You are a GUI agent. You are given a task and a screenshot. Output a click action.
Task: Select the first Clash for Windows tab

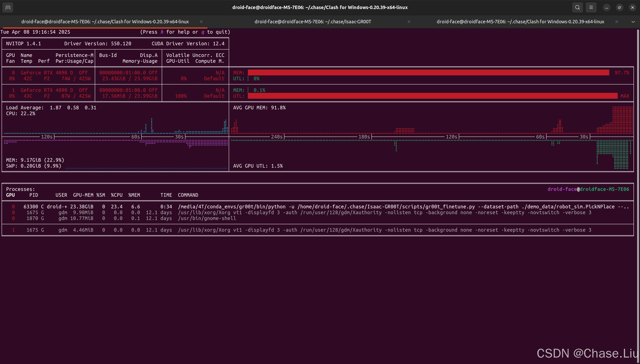105,22
